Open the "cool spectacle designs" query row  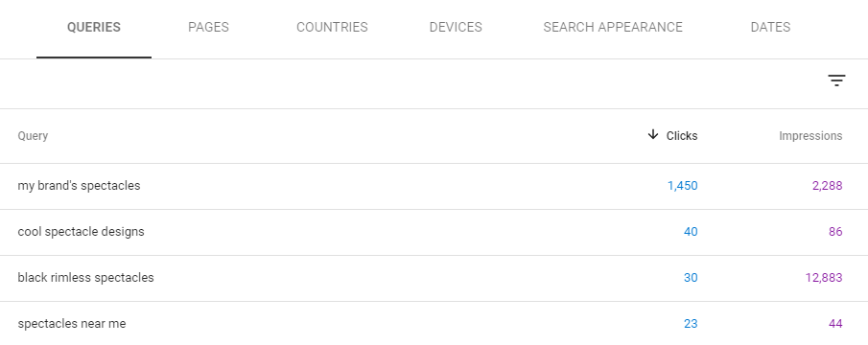point(434,232)
